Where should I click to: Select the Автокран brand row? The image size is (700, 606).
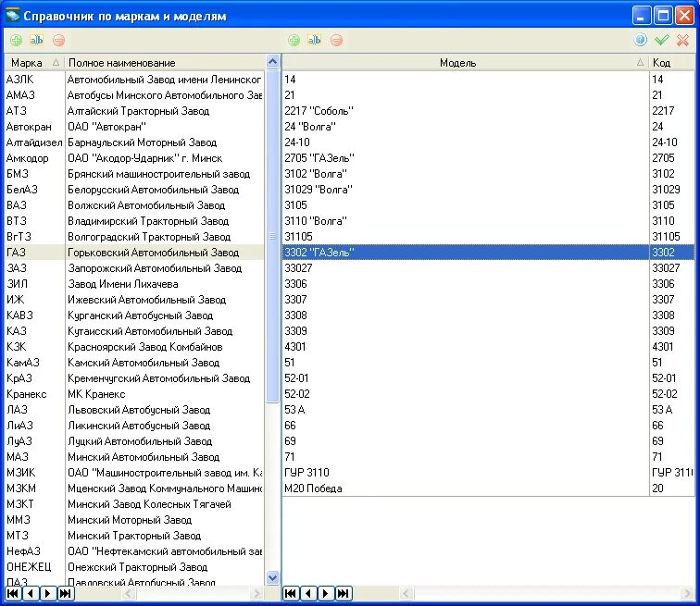pos(134,127)
